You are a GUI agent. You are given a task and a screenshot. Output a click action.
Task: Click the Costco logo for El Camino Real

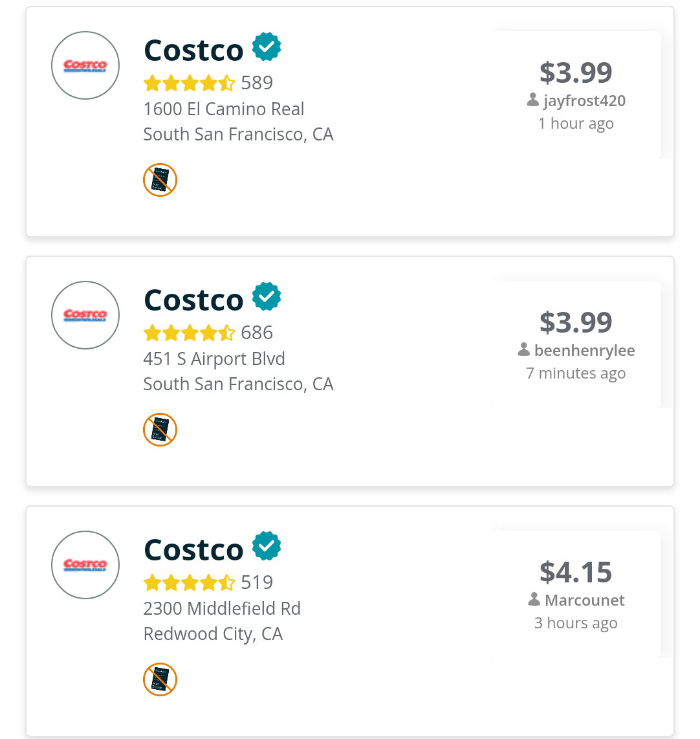pos(85,65)
